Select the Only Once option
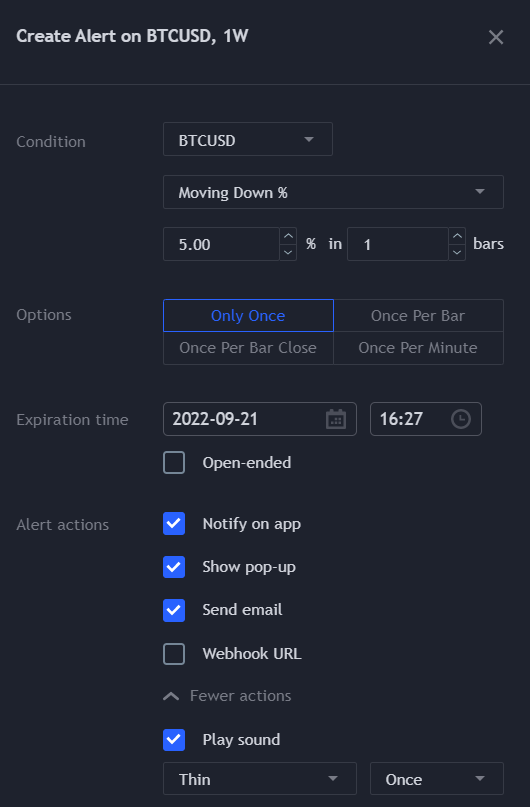 [x=248, y=315]
